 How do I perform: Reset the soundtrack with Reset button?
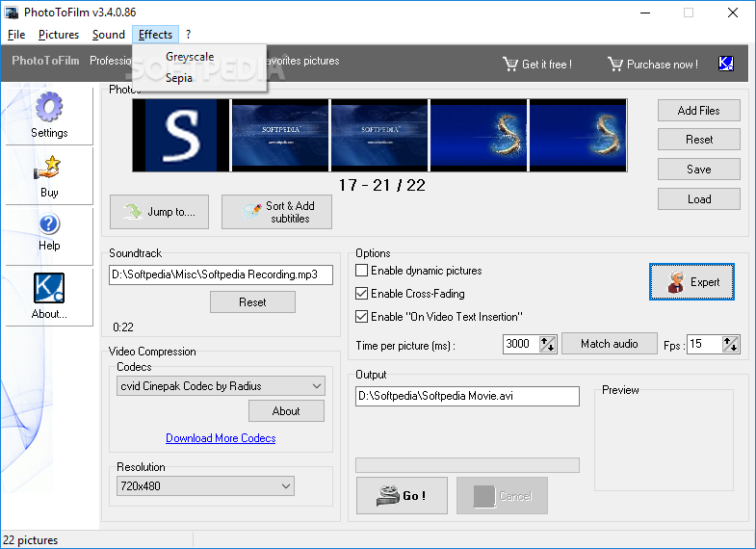pos(252,302)
